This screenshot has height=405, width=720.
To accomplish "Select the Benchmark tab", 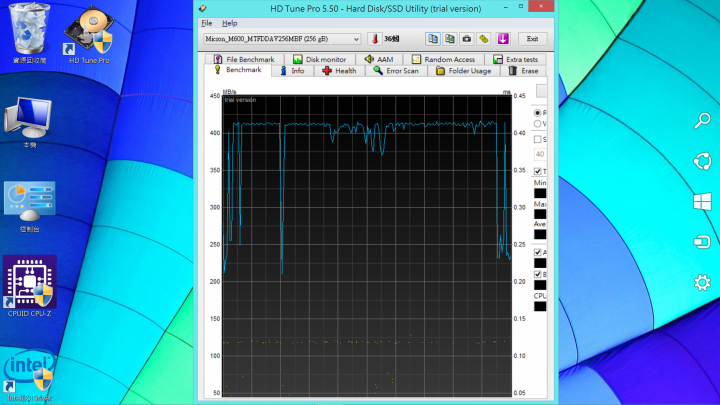I will (238, 70).
